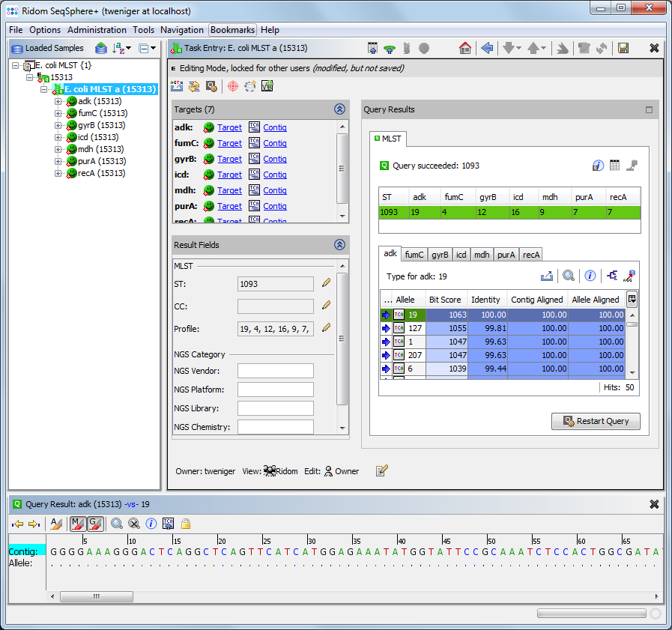
Task: Click the save floppy disk icon
Action: (x=623, y=48)
